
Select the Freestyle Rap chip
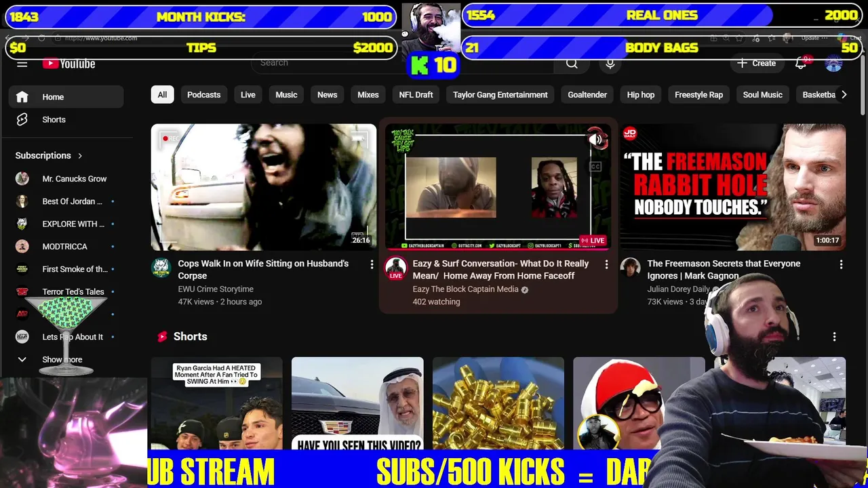pyautogui.click(x=699, y=95)
